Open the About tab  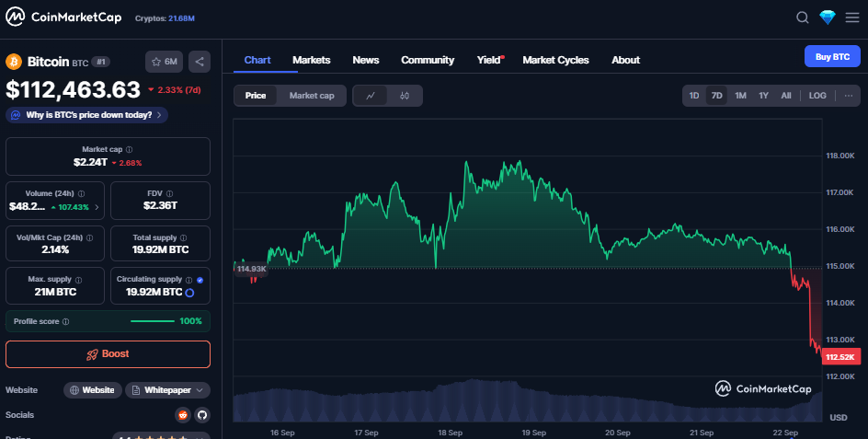[x=625, y=60]
